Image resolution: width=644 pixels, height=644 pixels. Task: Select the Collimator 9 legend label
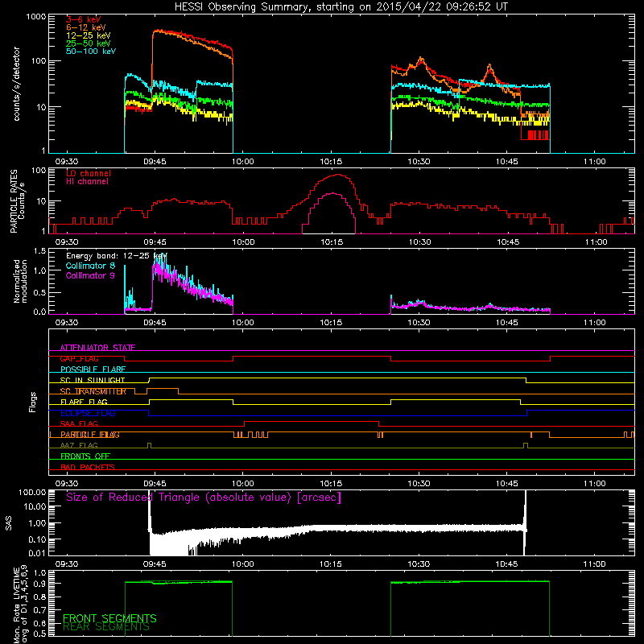coord(90,275)
